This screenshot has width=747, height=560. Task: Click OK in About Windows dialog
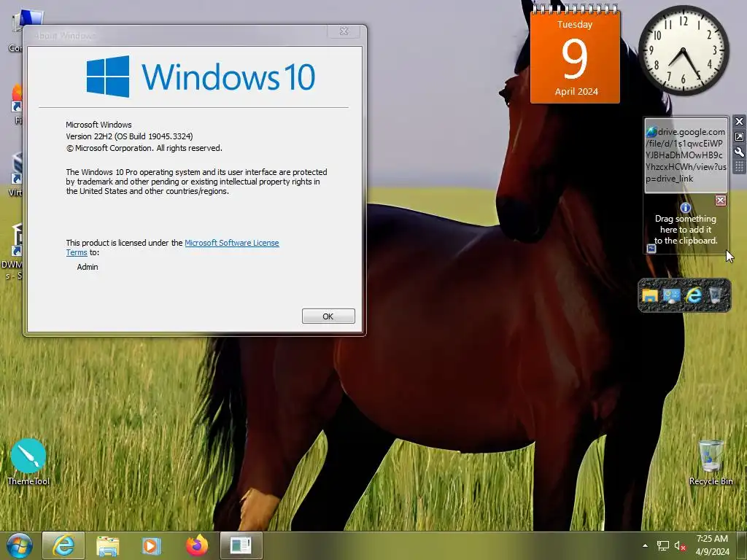(x=328, y=316)
